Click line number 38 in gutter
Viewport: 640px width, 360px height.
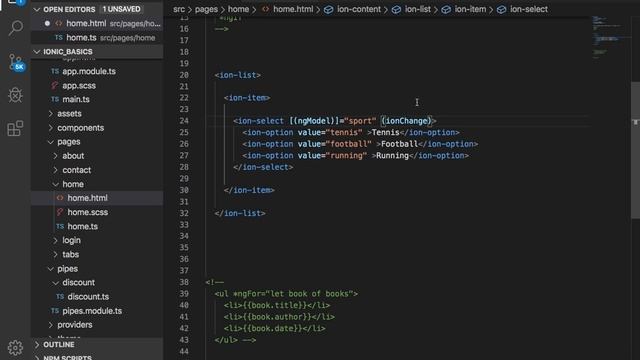pos(184,282)
